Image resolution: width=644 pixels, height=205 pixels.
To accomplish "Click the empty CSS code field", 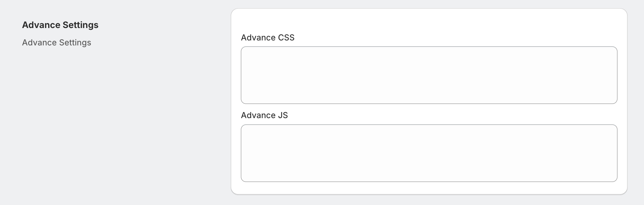I will (x=429, y=75).
